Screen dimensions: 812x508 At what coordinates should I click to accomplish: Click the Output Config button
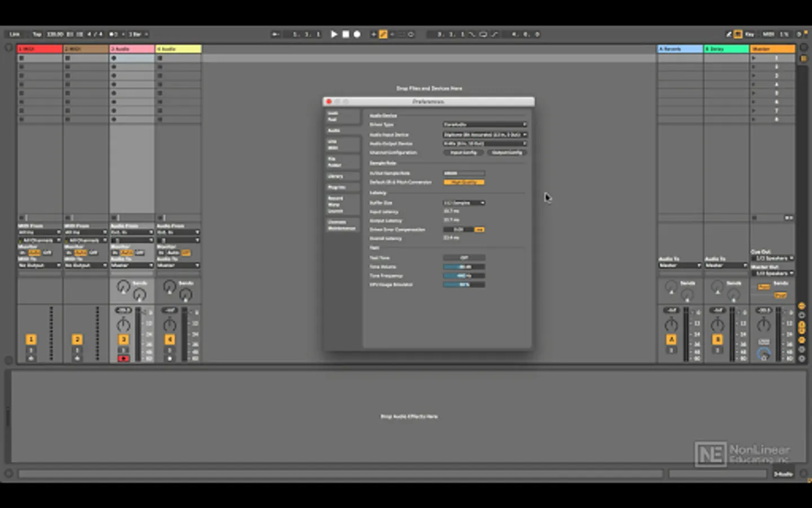(506, 152)
